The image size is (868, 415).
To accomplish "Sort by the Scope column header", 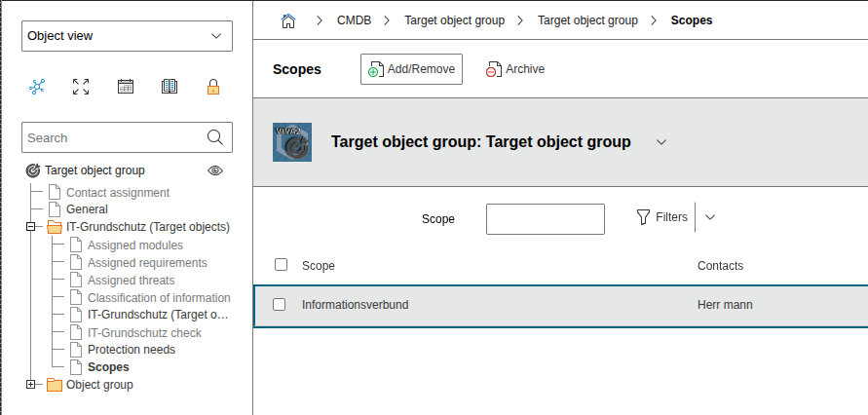I will [319, 266].
